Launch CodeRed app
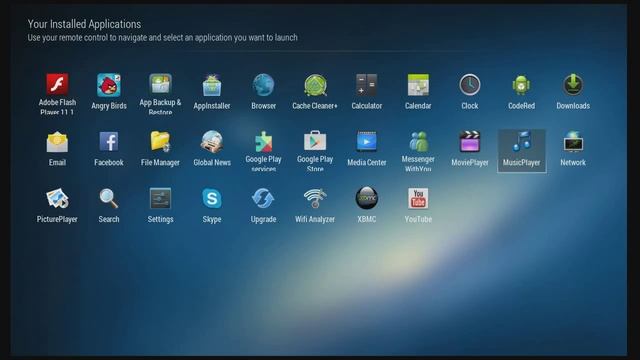Screen dimensions: 640x360 pyautogui.click(x=521, y=92)
